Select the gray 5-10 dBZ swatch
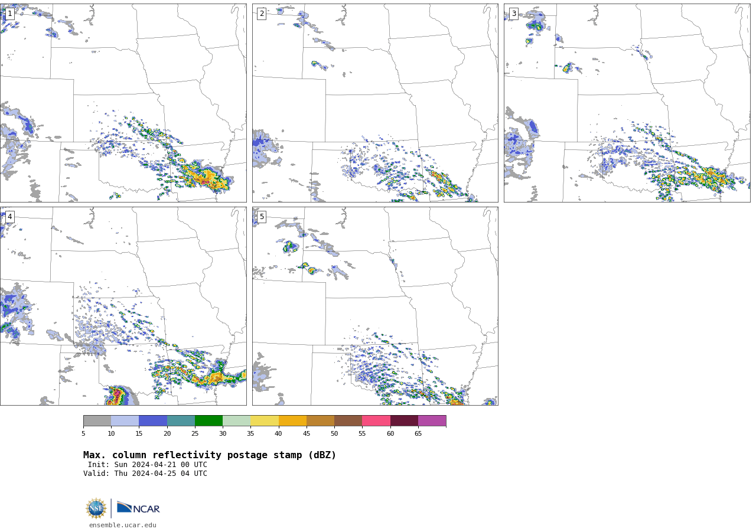The height and width of the screenshot is (532, 756). (x=97, y=421)
